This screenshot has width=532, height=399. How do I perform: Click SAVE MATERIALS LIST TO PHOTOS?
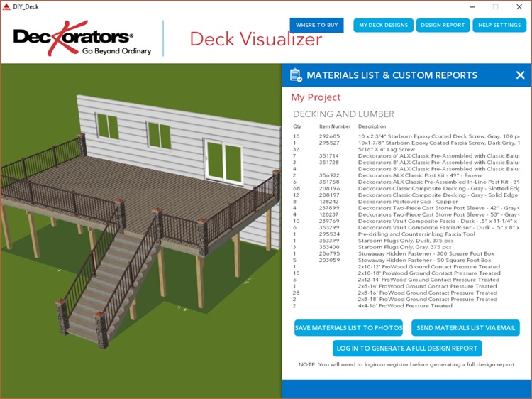pos(348,328)
